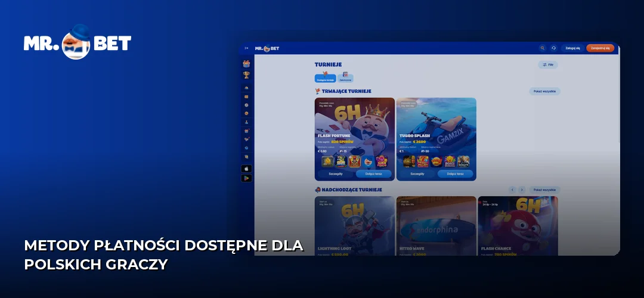The image size is (644, 298).
Task: Open the red sevens game thumbnail in Turbo Splash
Action: [423, 162]
